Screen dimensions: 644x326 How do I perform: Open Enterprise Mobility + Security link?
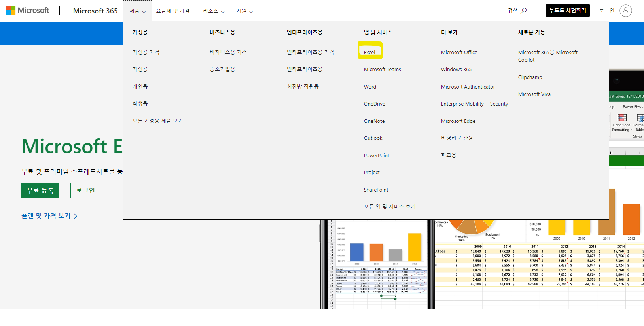point(474,104)
